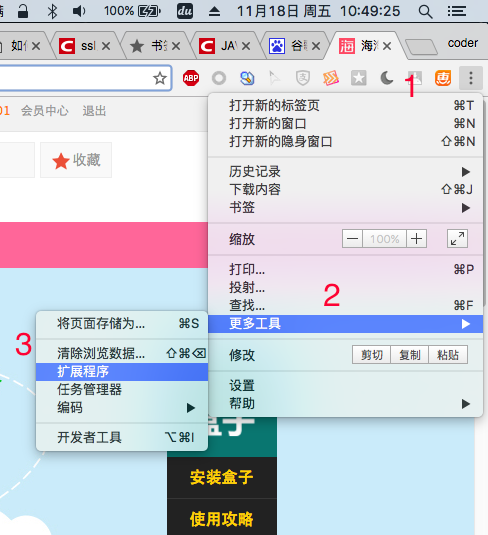The image size is (488, 535).
Task: Click the AdBlock Plus extension icon
Action: pyautogui.click(x=191, y=78)
